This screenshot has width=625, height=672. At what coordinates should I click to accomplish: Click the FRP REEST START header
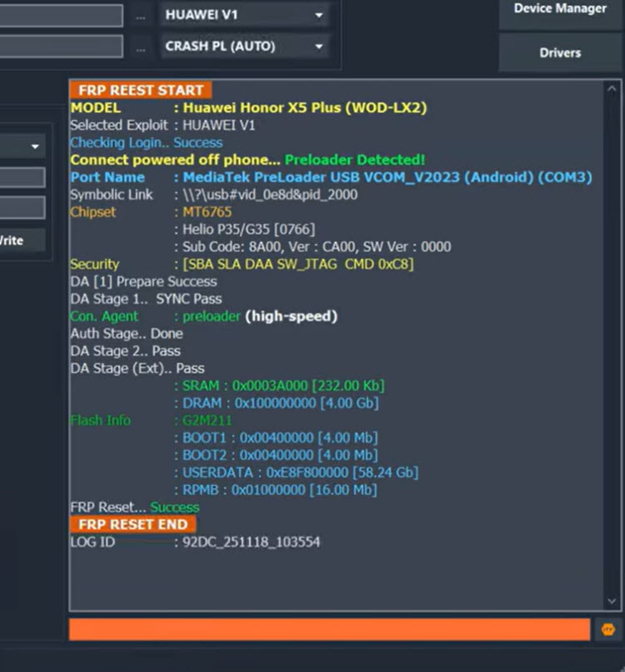140,90
